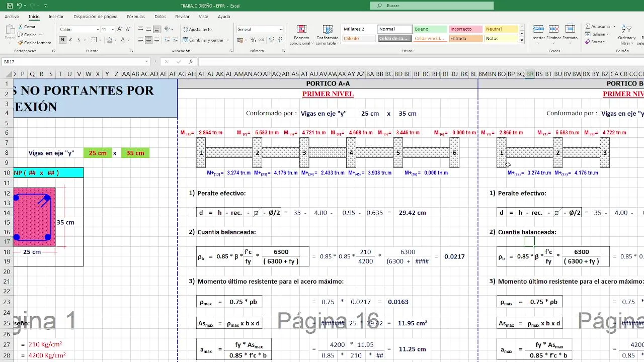The image size is (644, 362).
Task: Open the Formato condicional menu
Action: coord(301,35)
